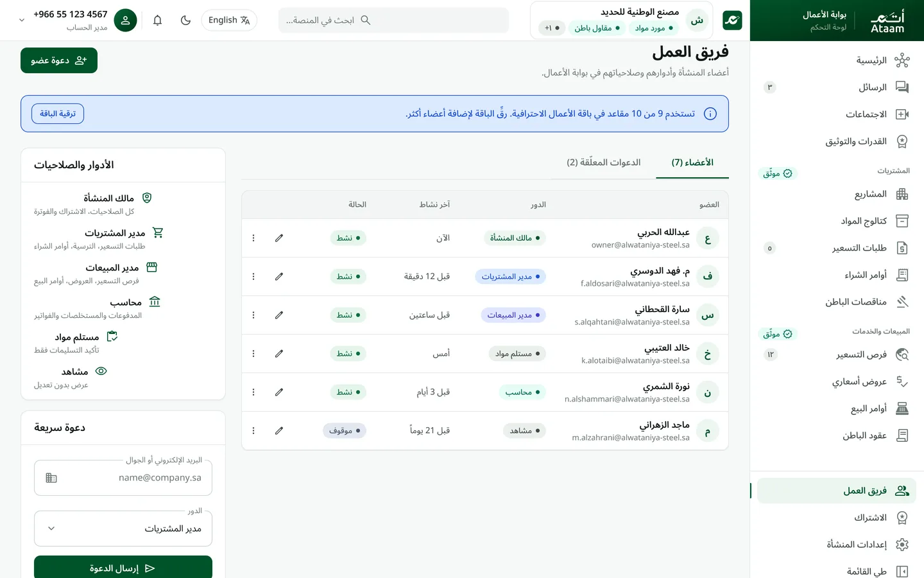
Task: Click the موقوف status badge
Action: coord(345,430)
